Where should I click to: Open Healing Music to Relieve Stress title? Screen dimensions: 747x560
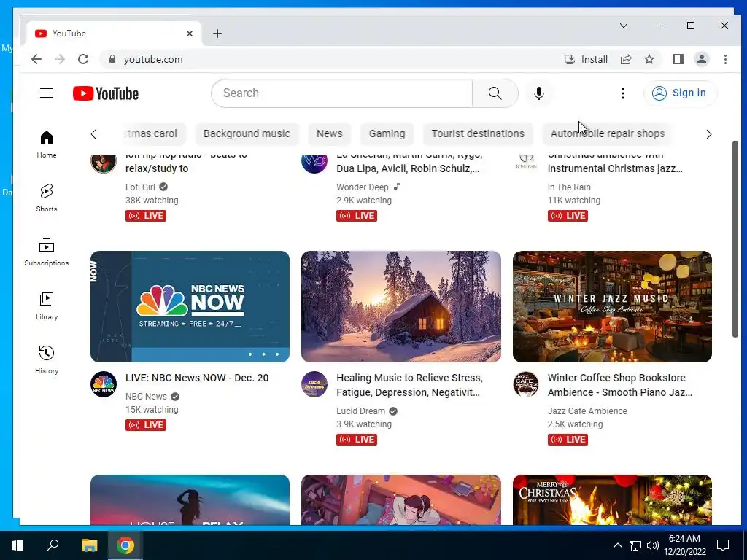(x=409, y=385)
